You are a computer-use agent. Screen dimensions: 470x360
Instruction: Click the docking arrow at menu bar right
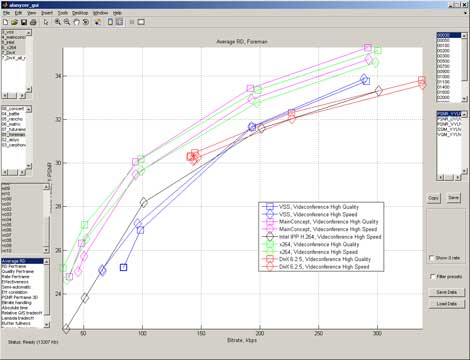(x=465, y=13)
